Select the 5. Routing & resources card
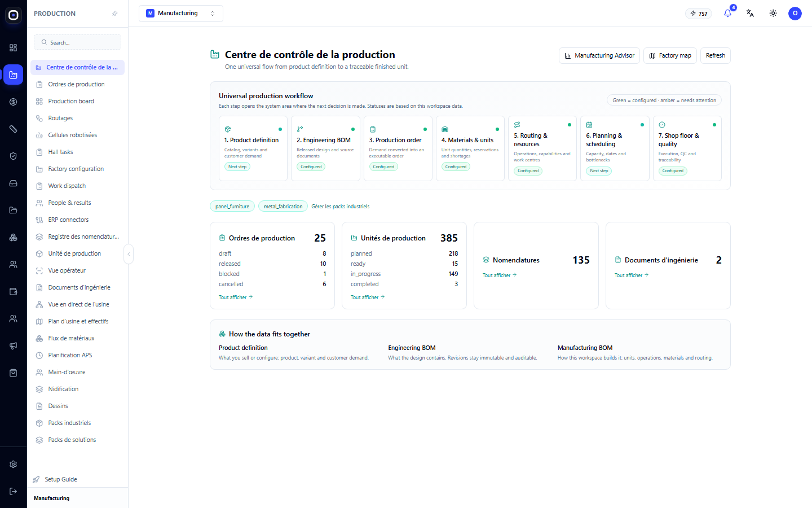 click(x=542, y=148)
